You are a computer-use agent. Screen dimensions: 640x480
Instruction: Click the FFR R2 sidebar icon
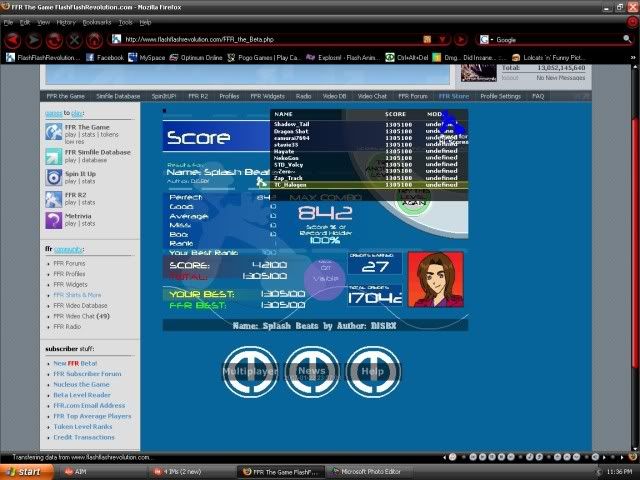pyautogui.click(x=54, y=198)
